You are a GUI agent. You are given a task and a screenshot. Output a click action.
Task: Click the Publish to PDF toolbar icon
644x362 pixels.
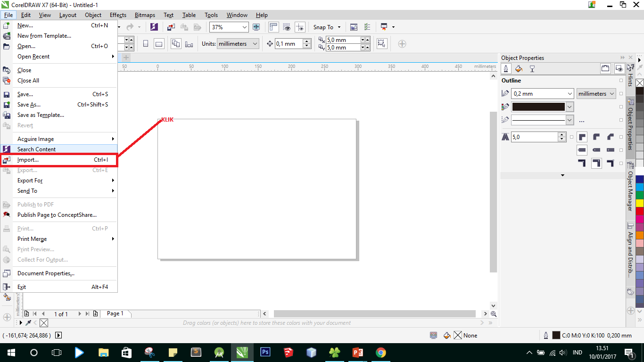coord(197,27)
